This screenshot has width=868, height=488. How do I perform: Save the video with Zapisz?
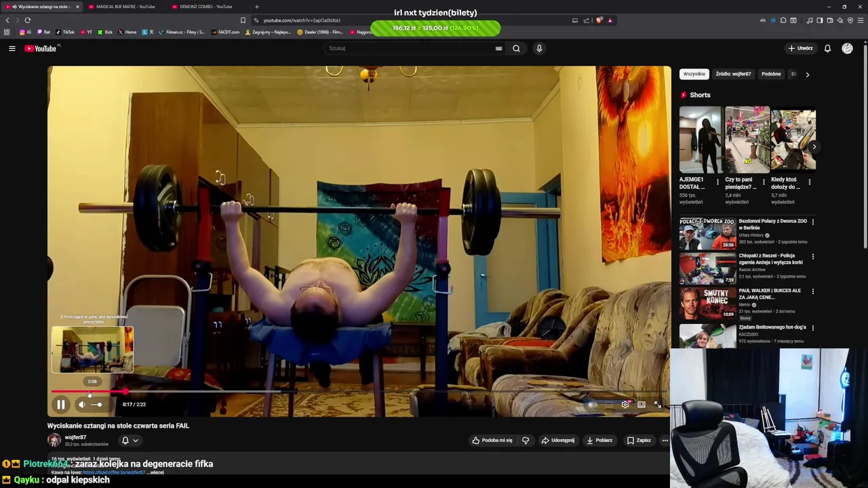639,441
